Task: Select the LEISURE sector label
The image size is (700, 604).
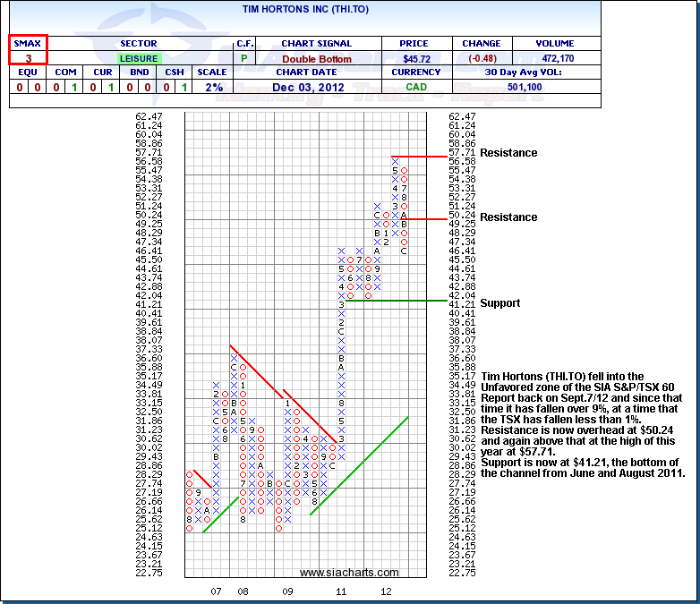Action: (x=137, y=58)
